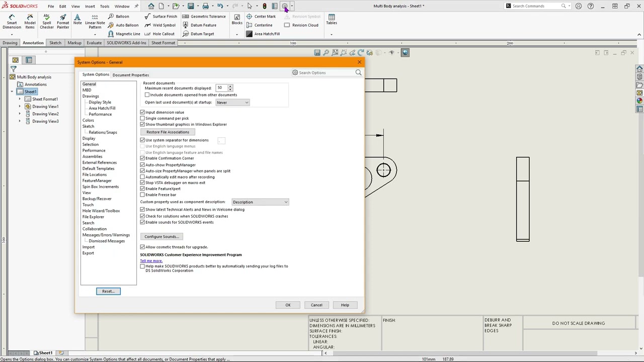Viewport: 644px width, 362px height.
Task: Open the Blocks tool
Action: (x=237, y=20)
